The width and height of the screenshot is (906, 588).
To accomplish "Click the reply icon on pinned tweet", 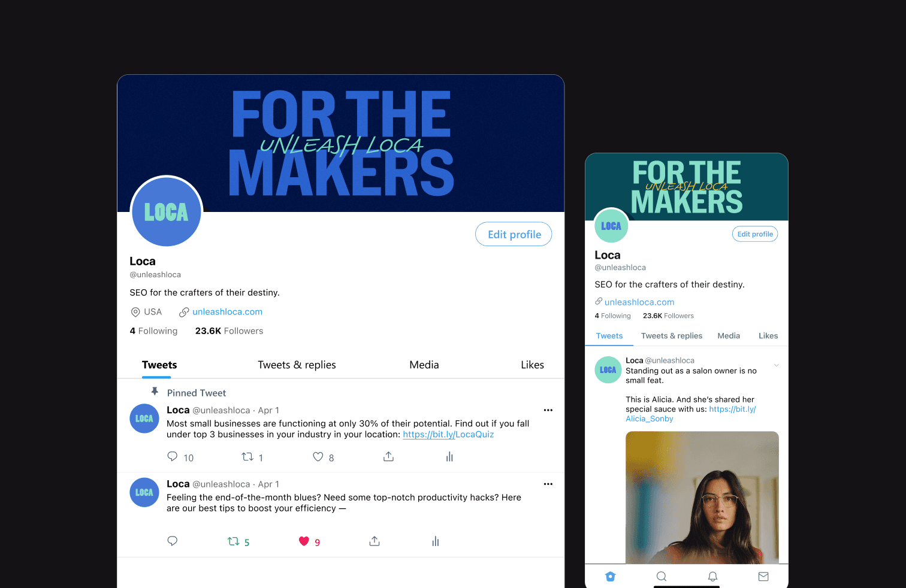I will pyautogui.click(x=173, y=456).
